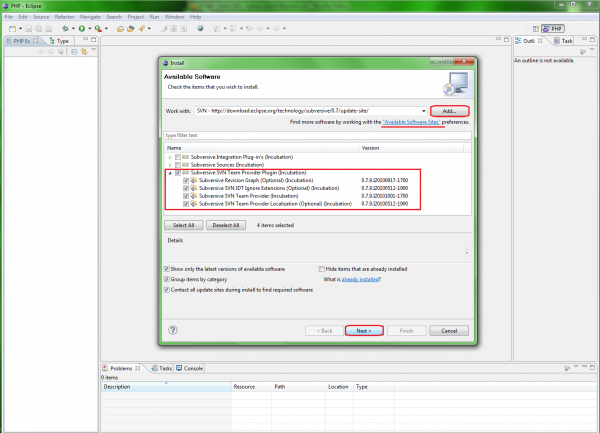Image resolution: width=600 pixels, height=433 pixels.
Task: Switch to the Tasks tab in bottom panel
Action: [161, 368]
